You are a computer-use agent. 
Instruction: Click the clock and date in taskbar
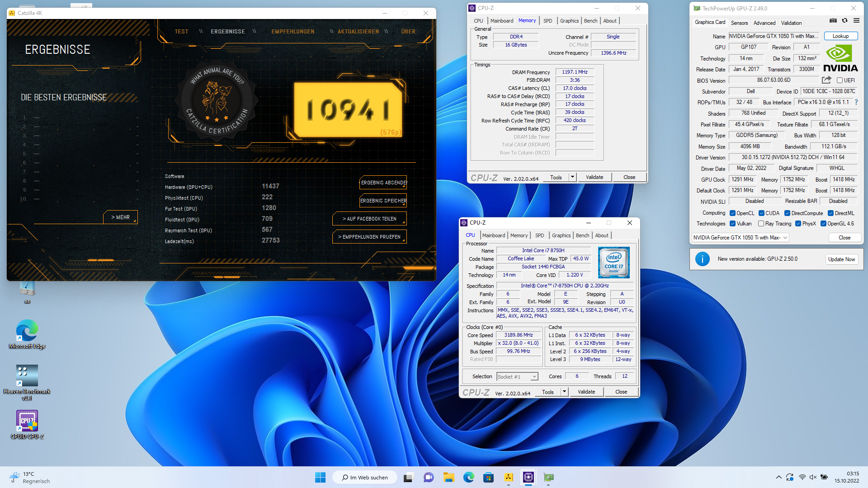[846, 477]
